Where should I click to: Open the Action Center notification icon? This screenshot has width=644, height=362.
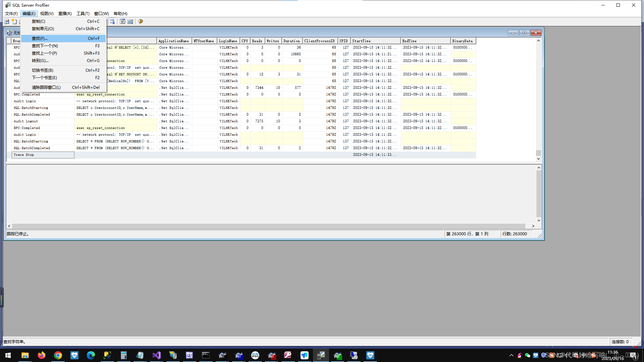[632, 355]
